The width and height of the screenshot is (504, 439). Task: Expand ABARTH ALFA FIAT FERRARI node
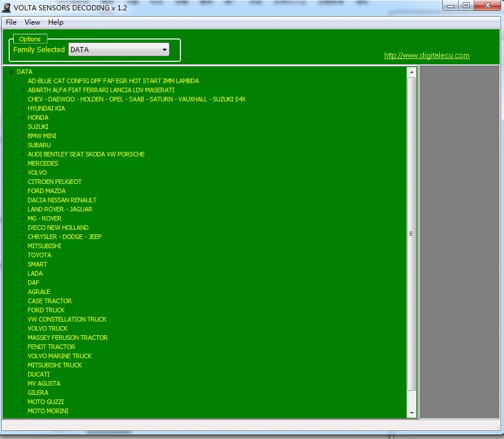pos(22,90)
